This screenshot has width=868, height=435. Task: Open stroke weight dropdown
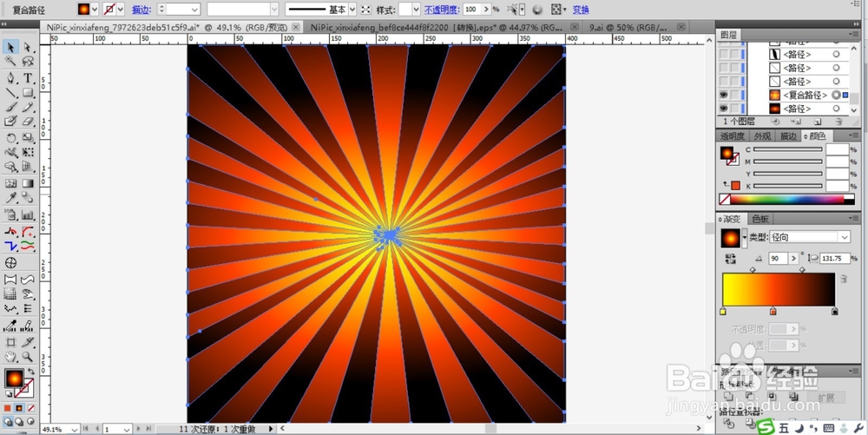(x=194, y=10)
